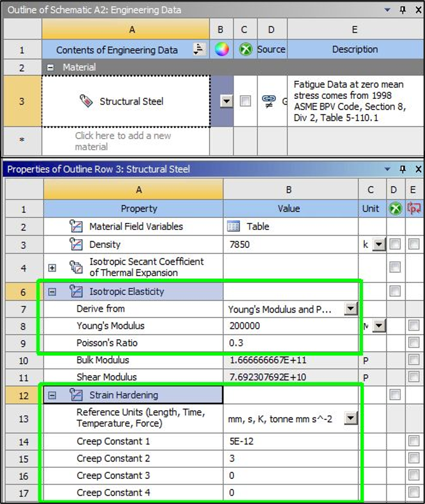The image size is (425, 504).
Task: Click Shear Modulus value 7.692307692E+10
Action: (290, 377)
